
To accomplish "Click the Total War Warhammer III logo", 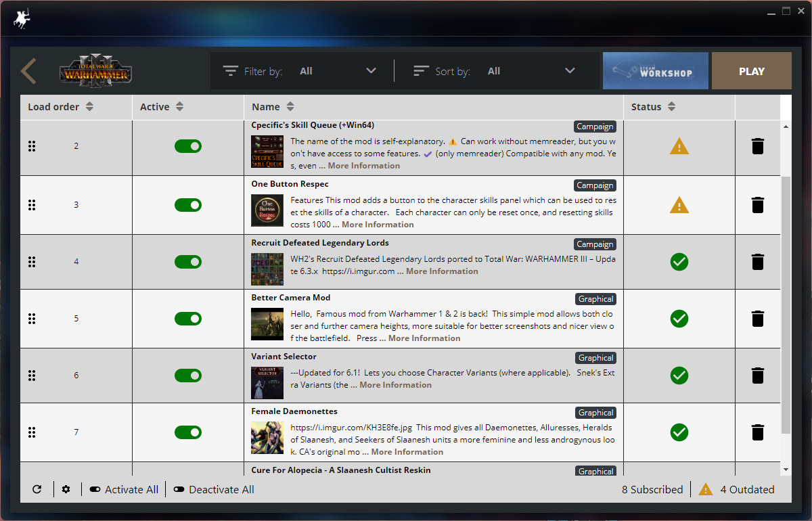I will (x=95, y=72).
